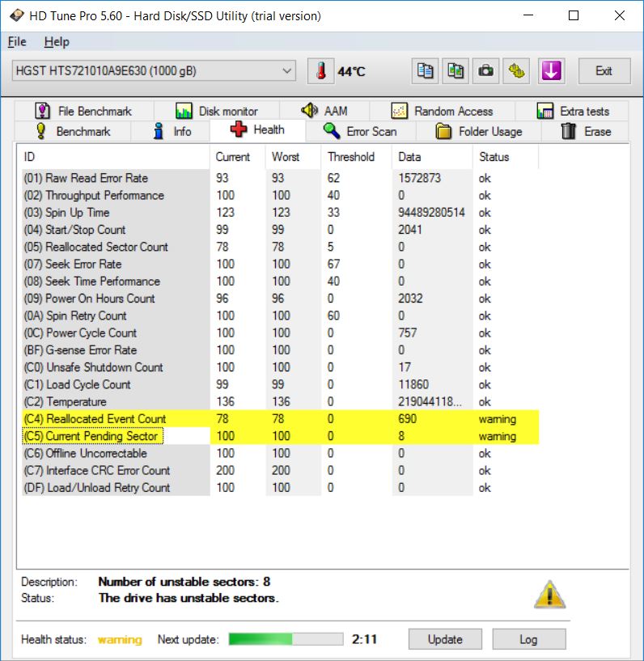The width and height of the screenshot is (644, 661).
Task: Switch to the Error Scan tab
Action: [360, 131]
